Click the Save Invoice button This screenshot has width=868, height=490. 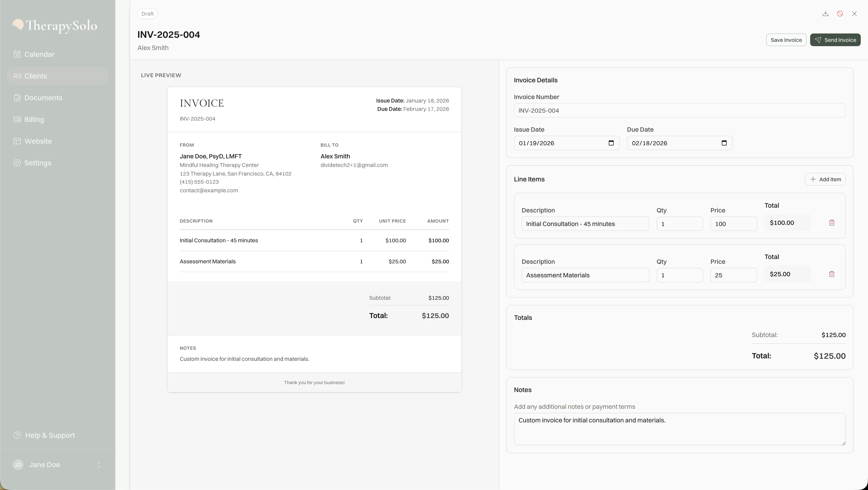point(786,39)
